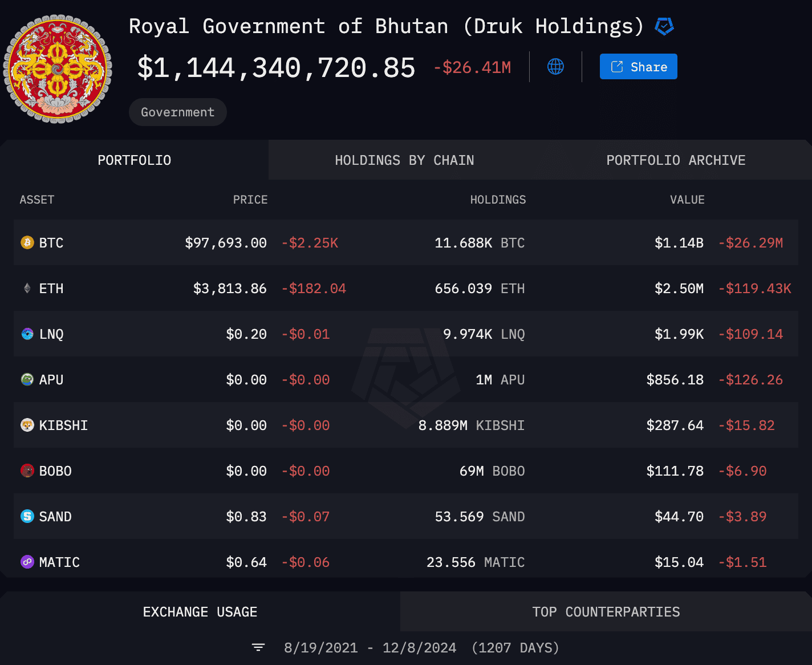Click the APU token icon
The width and height of the screenshot is (812, 665).
[27, 379]
